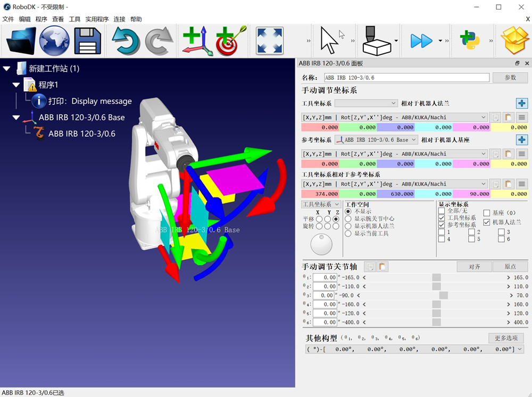Viewport: 532px width, 397px height.
Task: Add reference frame with plus button
Action: point(522,139)
